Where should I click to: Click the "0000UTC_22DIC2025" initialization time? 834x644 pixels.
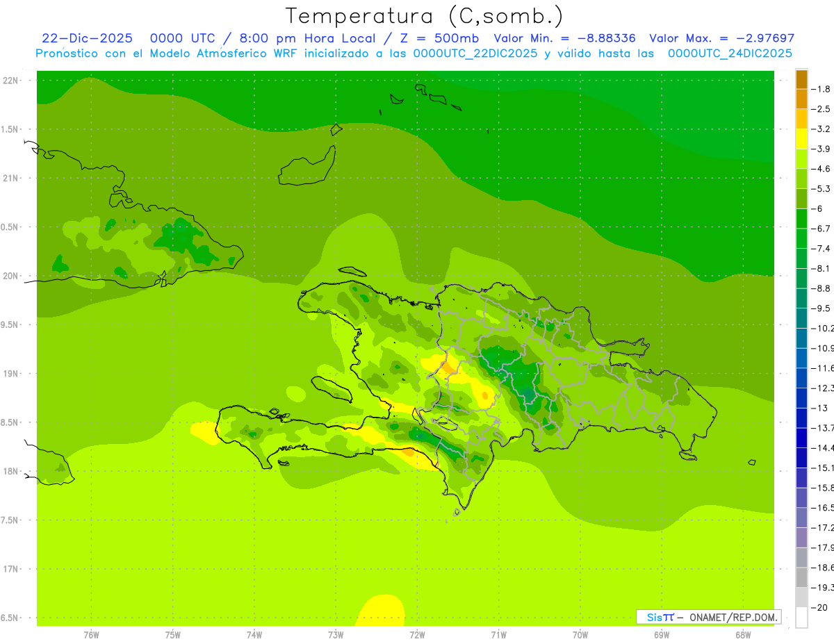coord(475,53)
